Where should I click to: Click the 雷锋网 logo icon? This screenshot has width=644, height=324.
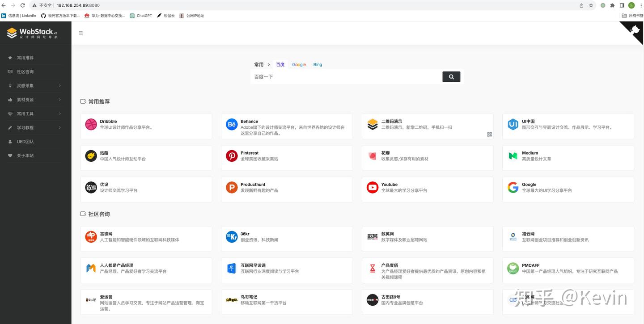[x=91, y=237]
